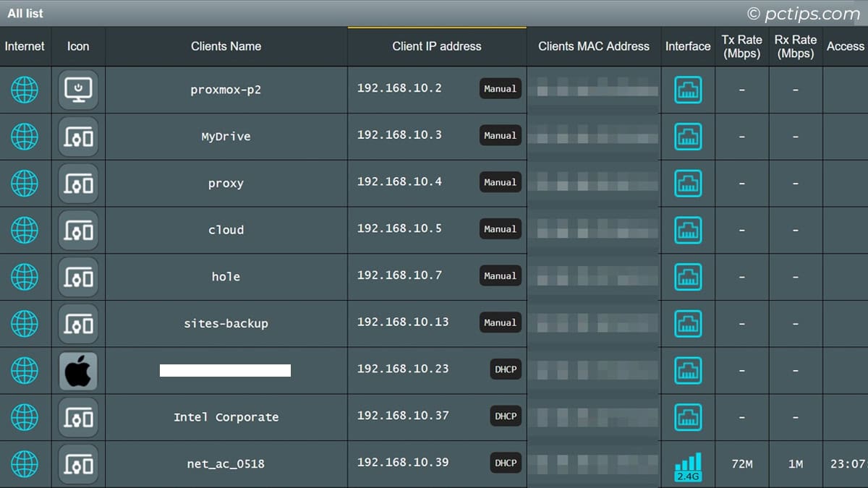868x488 pixels.
Task: Click the device icon for proxmox-p2
Action: (x=78, y=90)
